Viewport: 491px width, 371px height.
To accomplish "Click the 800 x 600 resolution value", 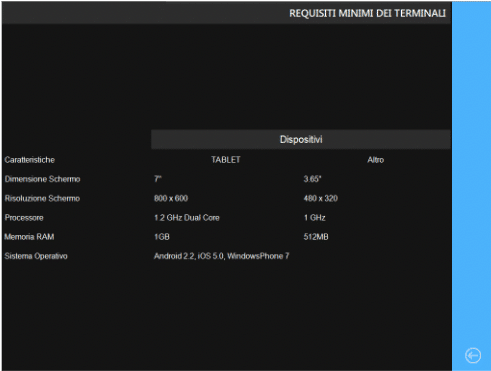I will pyautogui.click(x=171, y=198).
